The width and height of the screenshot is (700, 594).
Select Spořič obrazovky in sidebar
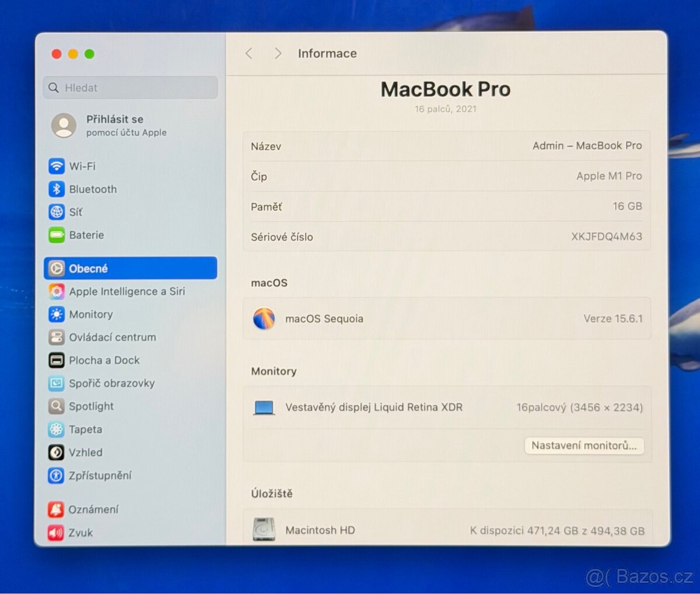(56, 383)
